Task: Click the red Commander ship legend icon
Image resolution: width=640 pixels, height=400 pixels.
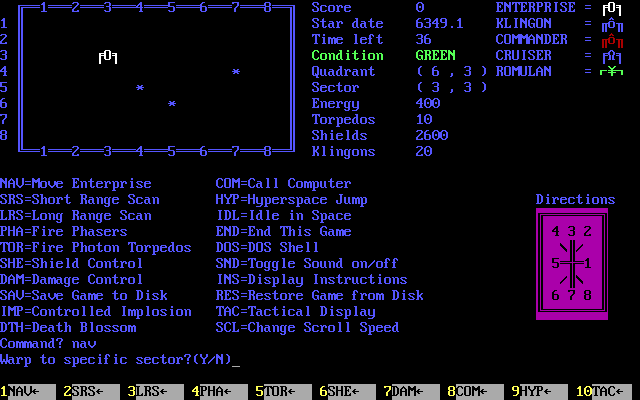Action: (x=609, y=40)
